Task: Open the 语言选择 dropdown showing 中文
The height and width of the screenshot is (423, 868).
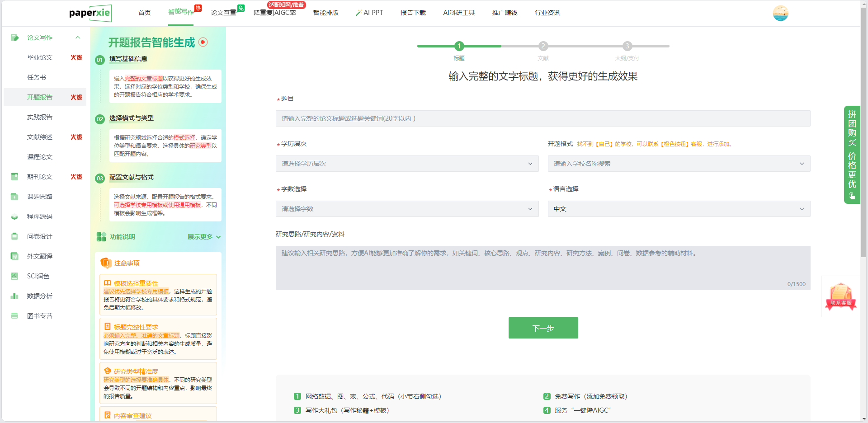Action: coord(679,209)
